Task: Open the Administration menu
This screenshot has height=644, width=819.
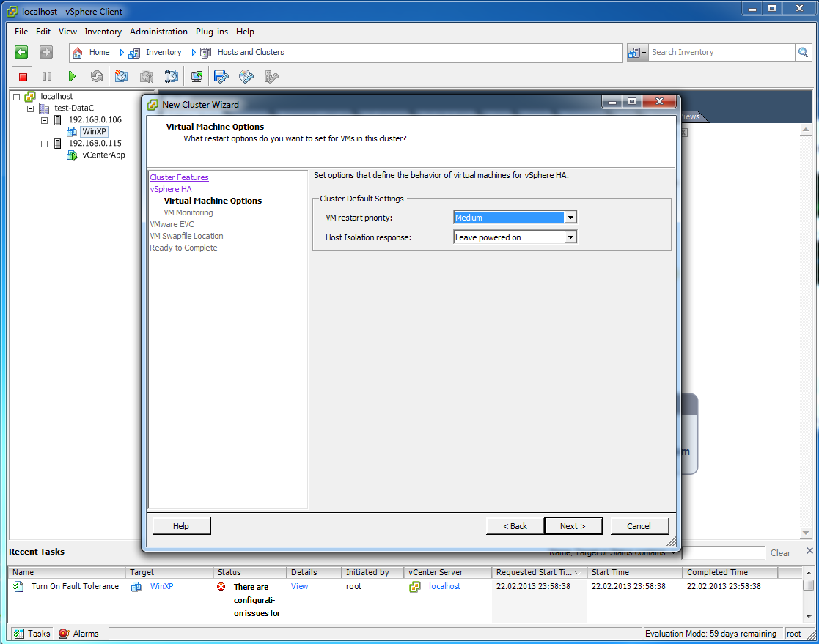Action: pos(159,32)
